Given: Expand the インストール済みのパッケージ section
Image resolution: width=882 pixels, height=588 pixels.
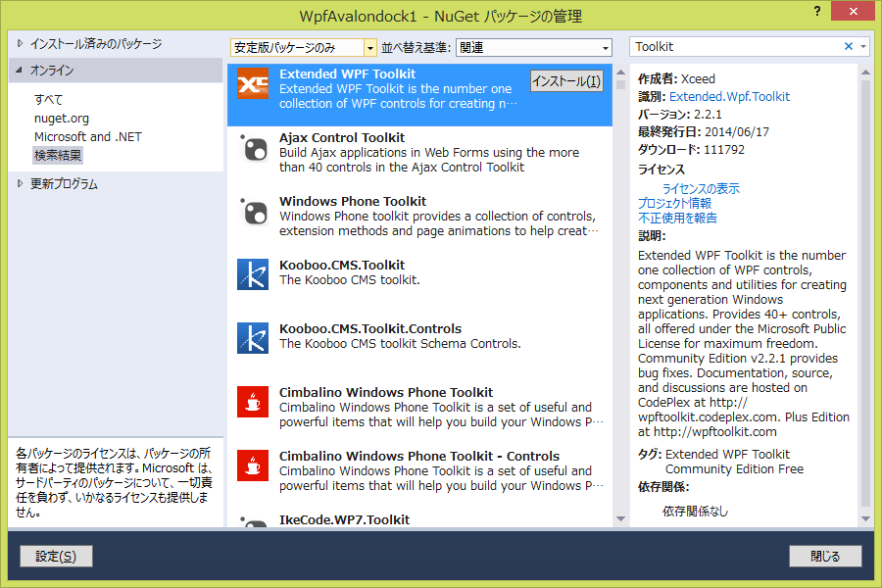Looking at the screenshot, I should 20,43.
